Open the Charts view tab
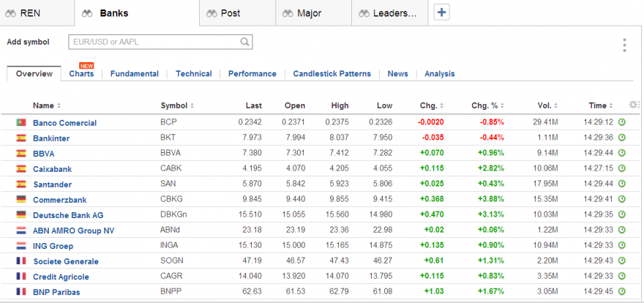The image size is (644, 303). (x=81, y=74)
